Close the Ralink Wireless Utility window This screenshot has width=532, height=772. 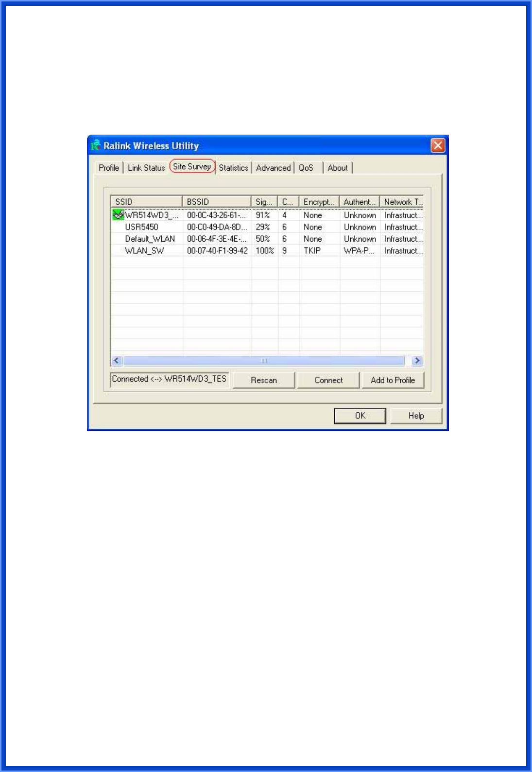[x=438, y=145]
